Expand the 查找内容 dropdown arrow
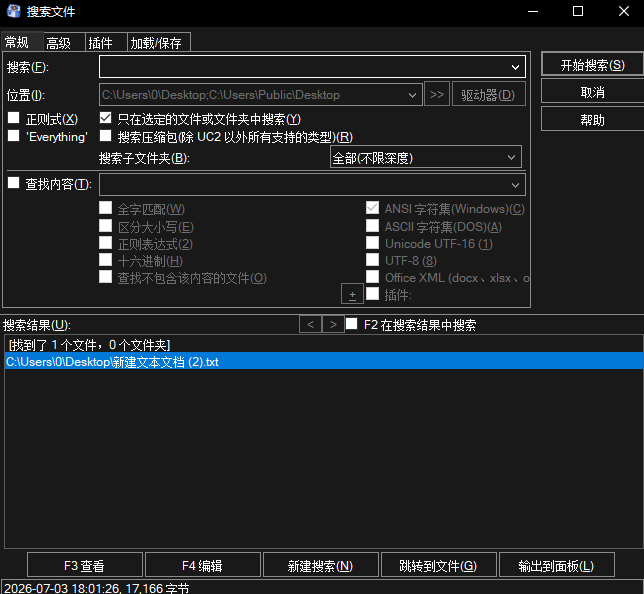The height and width of the screenshot is (594, 644). point(515,185)
